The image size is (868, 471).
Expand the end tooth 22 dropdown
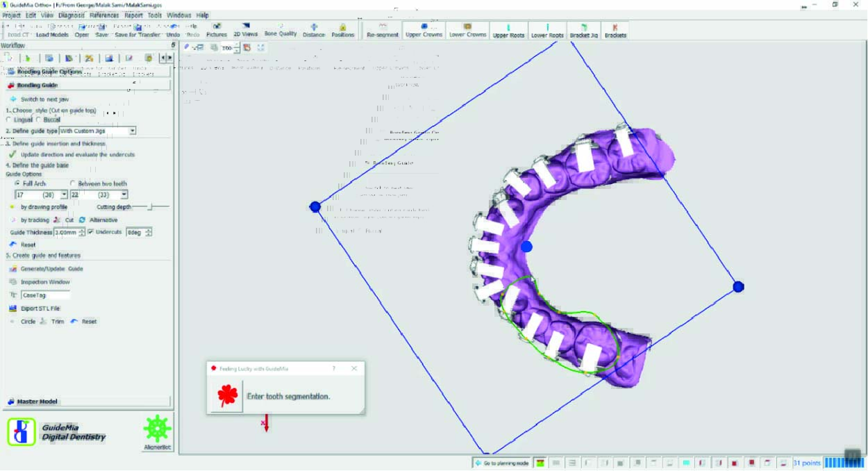tap(124, 195)
